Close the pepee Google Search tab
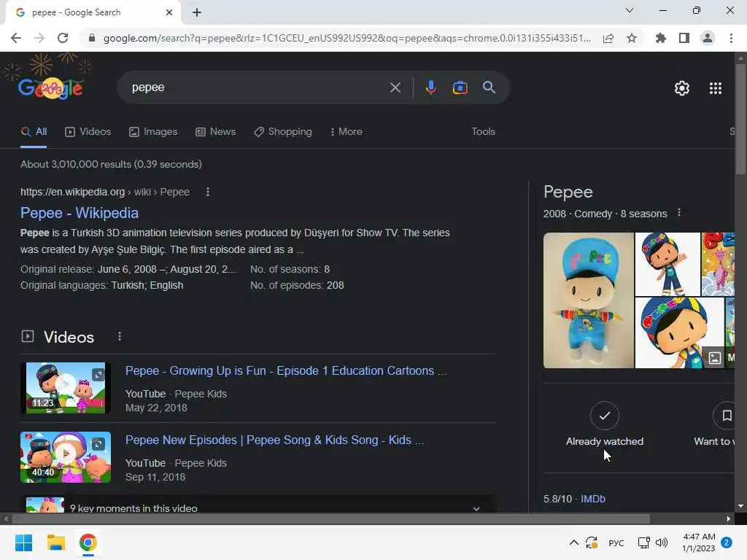Screen dimensions: 747x560 [169, 12]
